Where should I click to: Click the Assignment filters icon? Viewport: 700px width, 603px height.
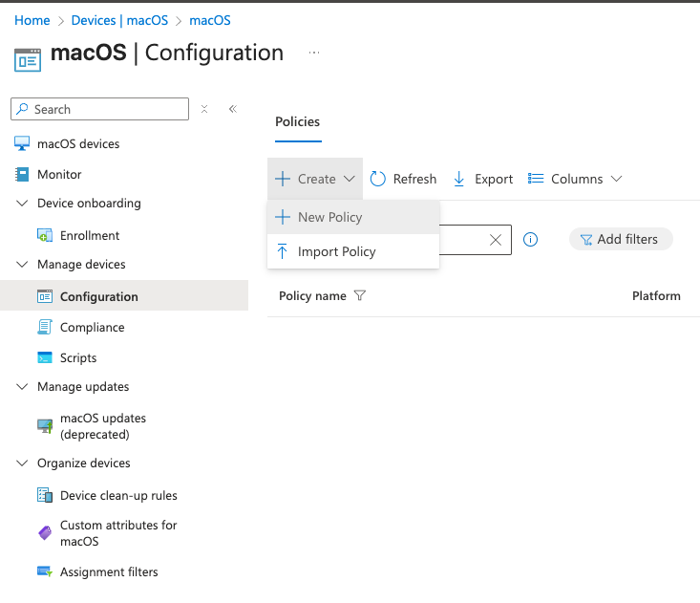point(45,572)
